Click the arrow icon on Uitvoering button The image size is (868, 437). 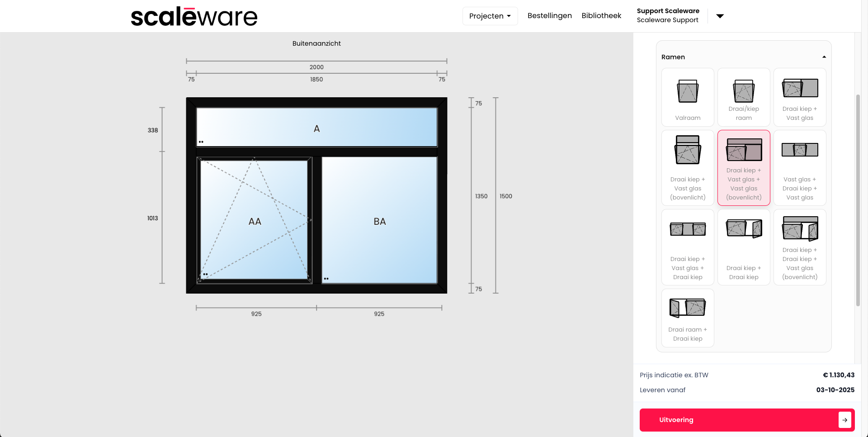tap(844, 420)
